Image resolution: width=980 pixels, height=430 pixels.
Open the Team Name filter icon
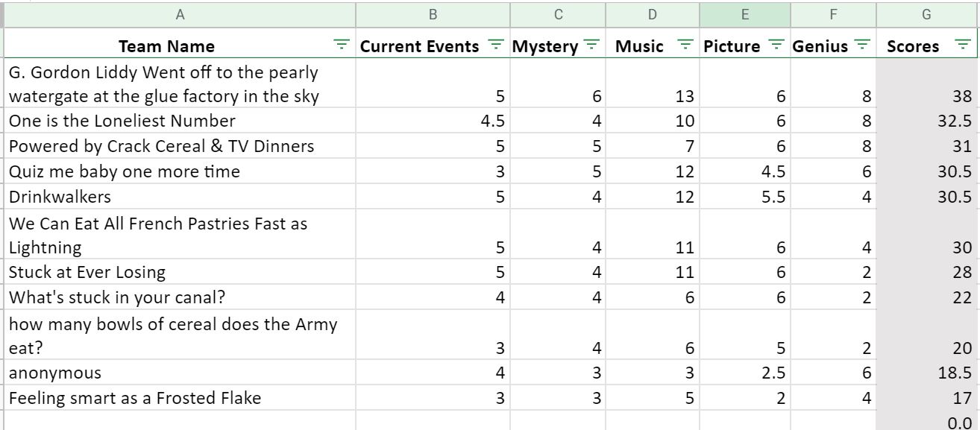click(x=342, y=45)
